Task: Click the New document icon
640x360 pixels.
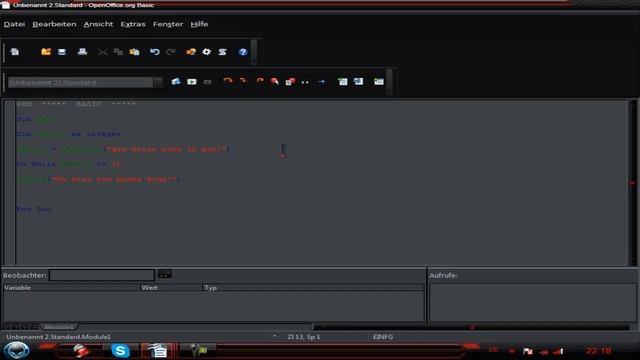Action: point(15,52)
